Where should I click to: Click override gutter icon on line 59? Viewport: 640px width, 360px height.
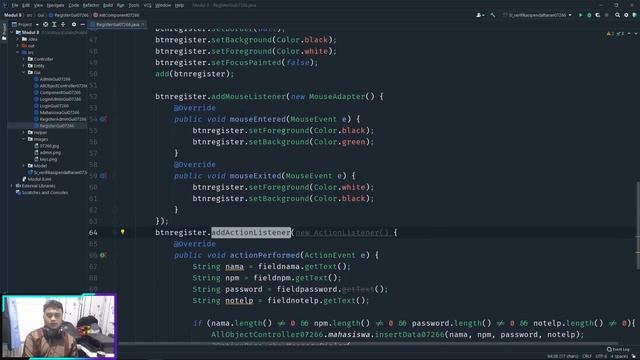click(103, 176)
